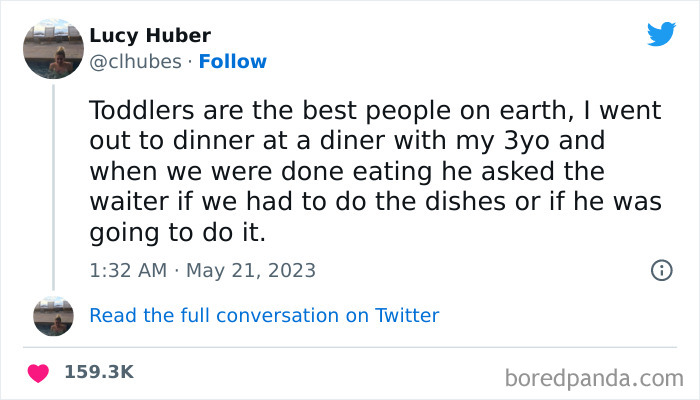The height and width of the screenshot is (400, 700).
Task: Open the tweet info circle icon
Action: (660, 270)
